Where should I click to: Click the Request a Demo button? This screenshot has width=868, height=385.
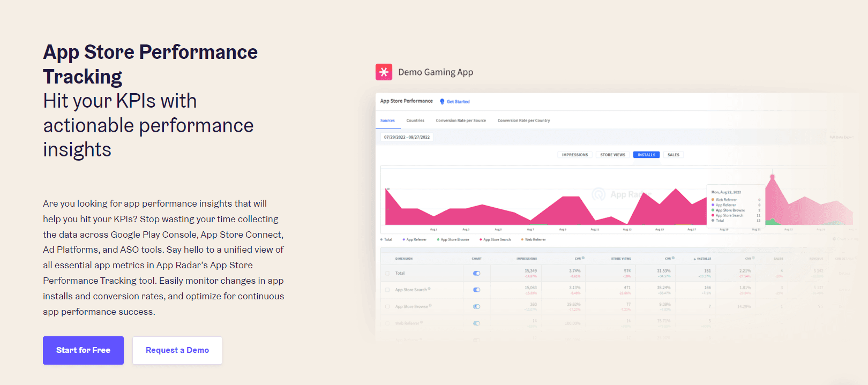pos(177,350)
